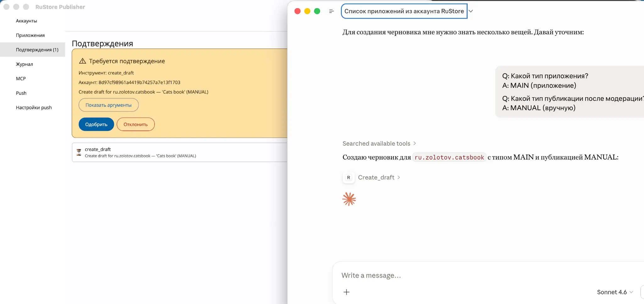Screen dimensions: 644x304
Task: Close the chat window with red button
Action: click(x=297, y=11)
